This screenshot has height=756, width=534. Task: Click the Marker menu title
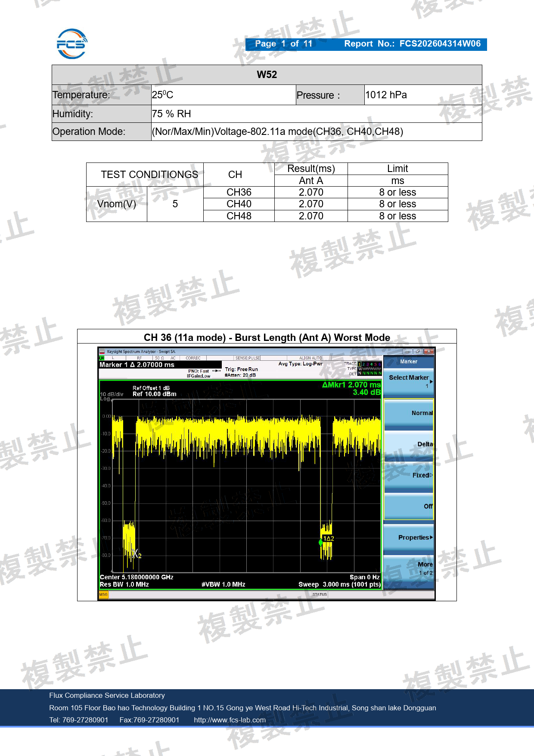409,362
